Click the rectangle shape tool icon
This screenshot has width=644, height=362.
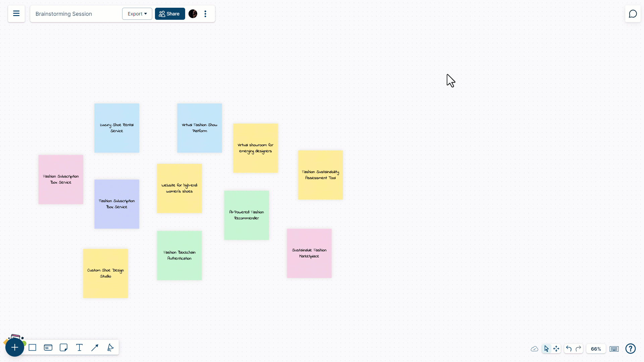[x=32, y=348]
